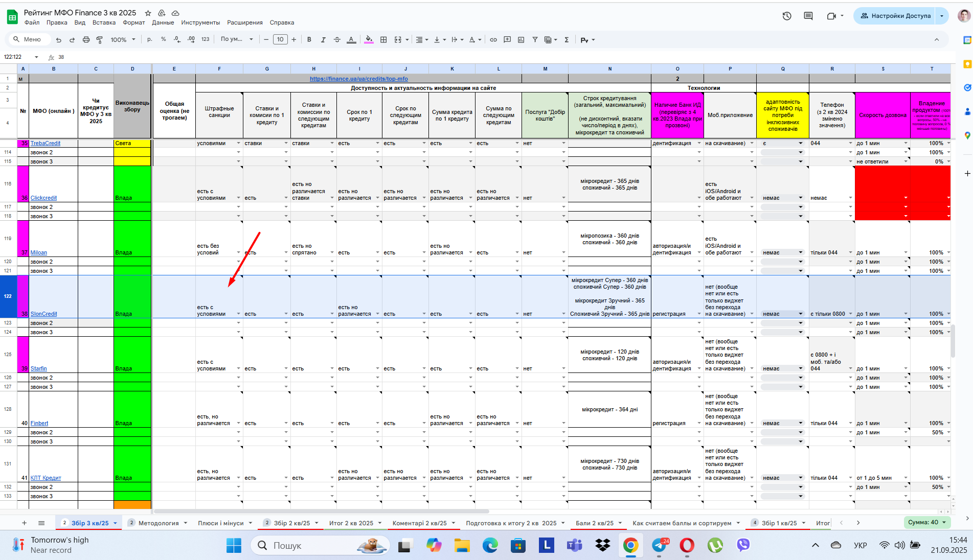Open version history clock icon
This screenshot has width=973, height=560.
[787, 16]
